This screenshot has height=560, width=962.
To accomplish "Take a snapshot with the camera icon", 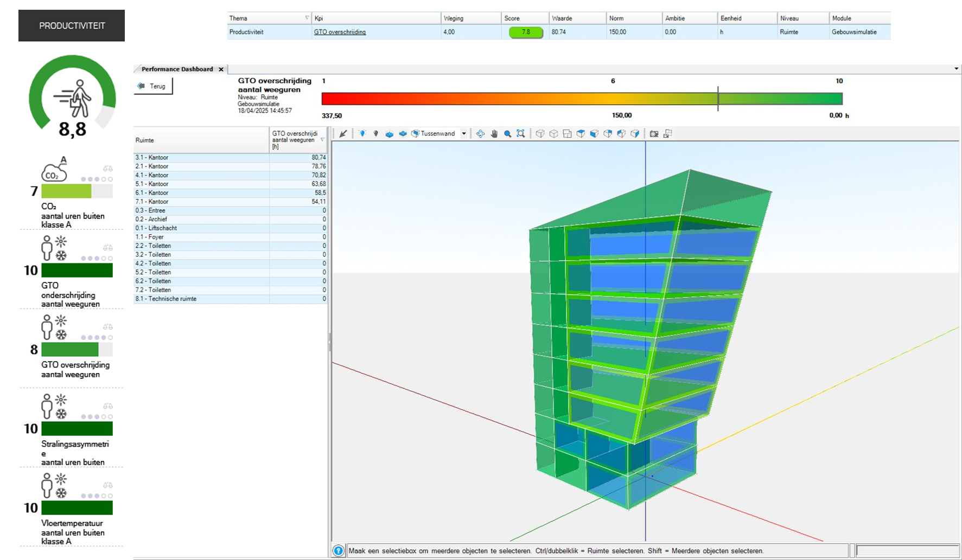I will click(654, 134).
